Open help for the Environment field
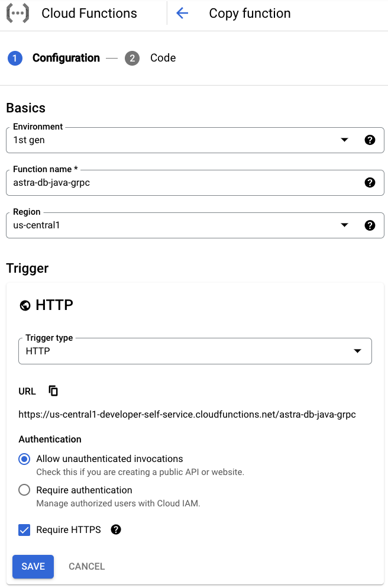 click(370, 140)
